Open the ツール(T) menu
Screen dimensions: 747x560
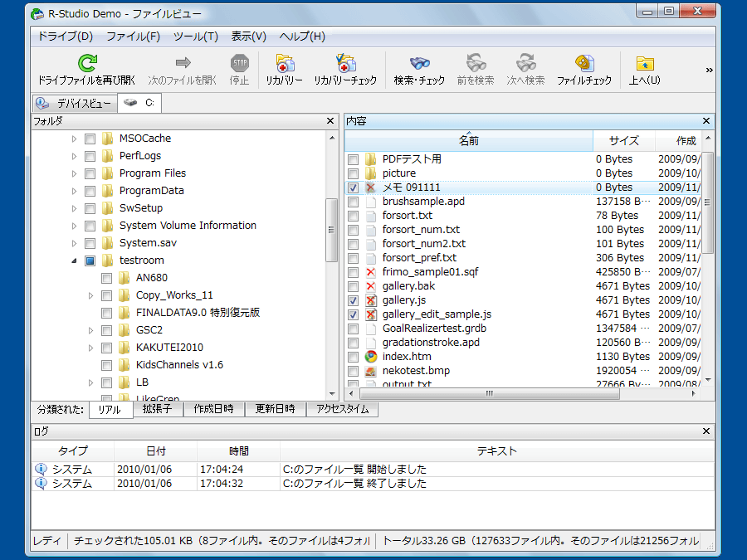point(195,37)
